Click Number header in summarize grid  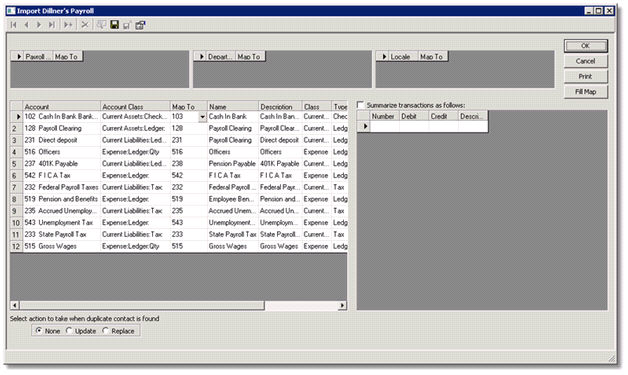click(384, 116)
